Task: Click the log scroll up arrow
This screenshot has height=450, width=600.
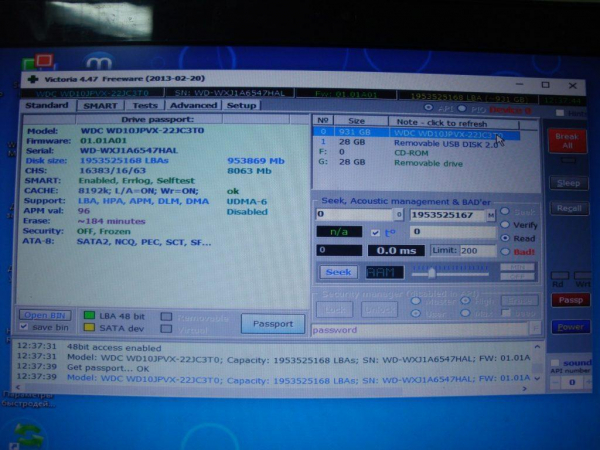Action: (x=537, y=347)
